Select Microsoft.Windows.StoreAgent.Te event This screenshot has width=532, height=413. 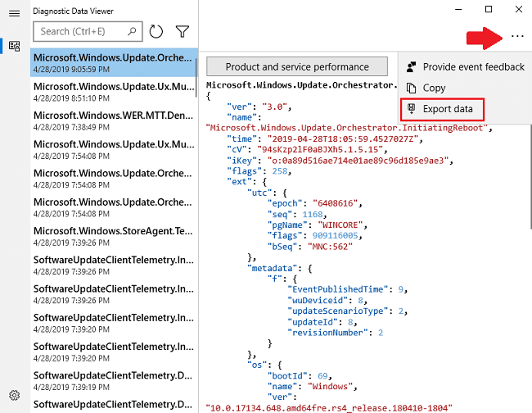coord(114,236)
